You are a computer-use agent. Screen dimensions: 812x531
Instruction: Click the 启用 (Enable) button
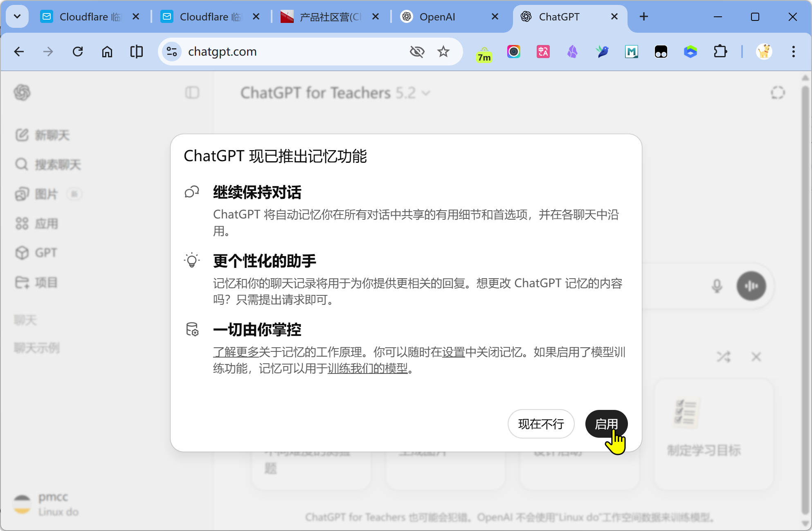pyautogui.click(x=606, y=424)
